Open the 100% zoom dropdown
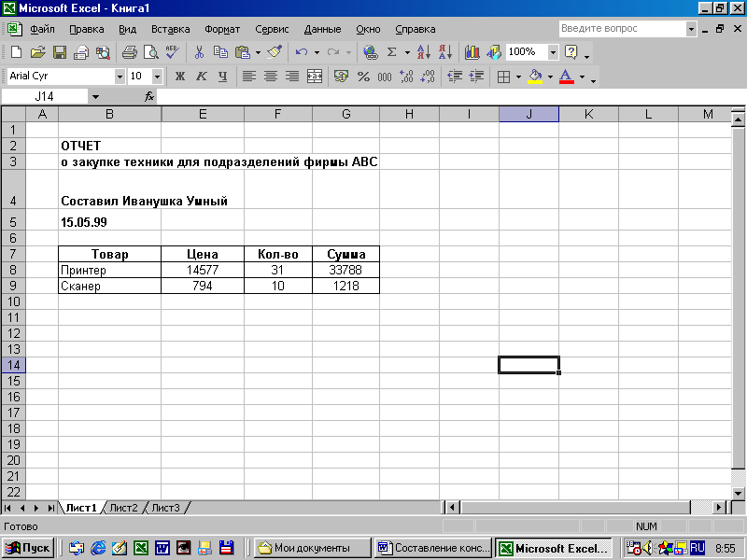Viewport: 747px width, 560px height. point(553,52)
